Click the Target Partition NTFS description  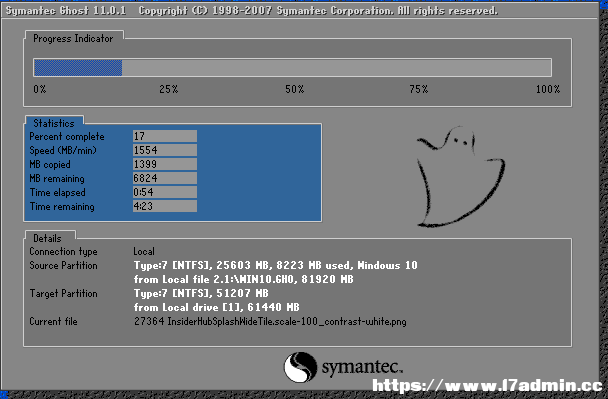pyautogui.click(x=201, y=293)
